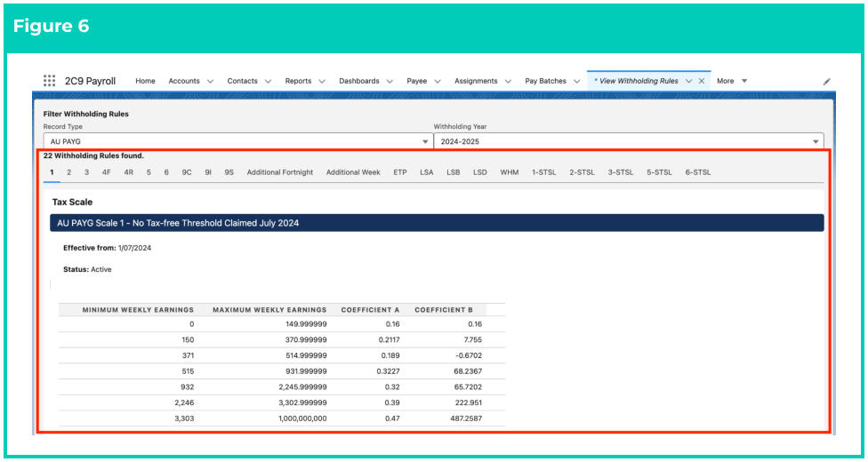Expand the Assignments menu chevron
The width and height of the screenshot is (868, 462).
[508, 82]
